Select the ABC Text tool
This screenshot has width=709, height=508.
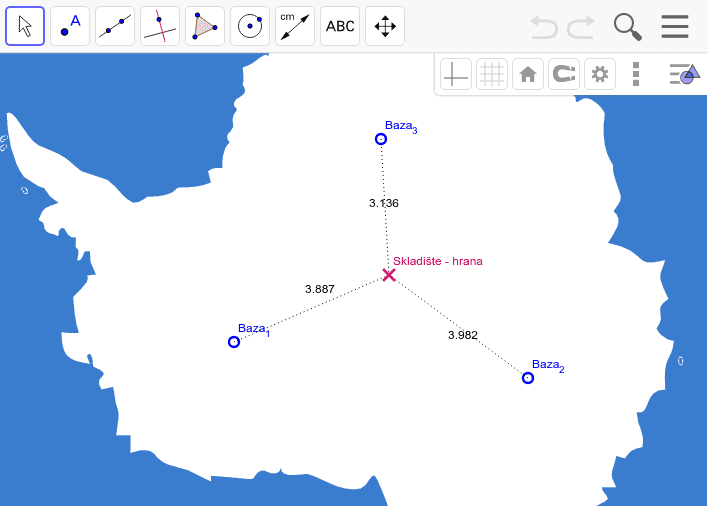[x=340, y=26]
